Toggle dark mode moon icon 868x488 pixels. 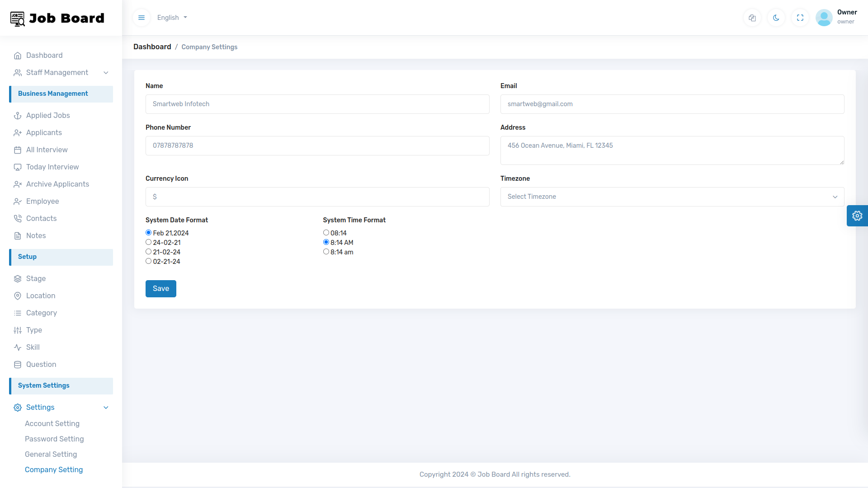click(776, 18)
